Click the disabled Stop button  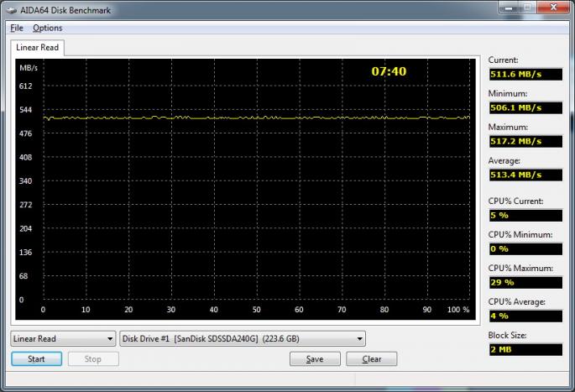pyautogui.click(x=93, y=359)
